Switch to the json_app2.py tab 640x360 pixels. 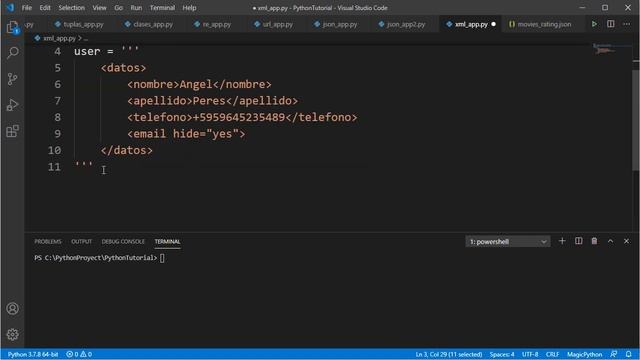(x=402, y=24)
